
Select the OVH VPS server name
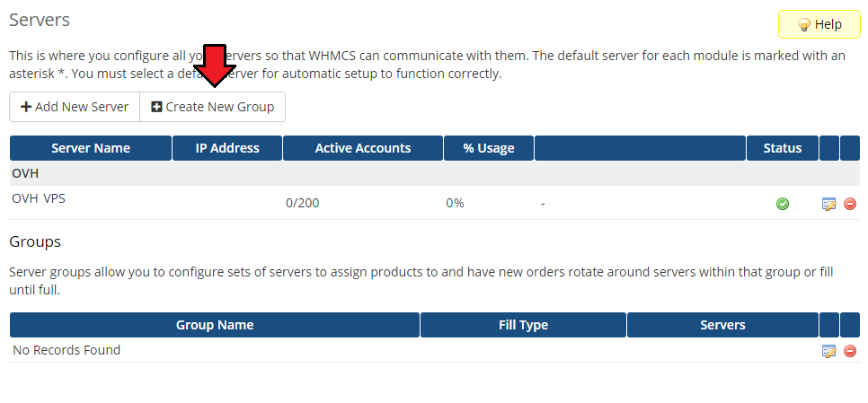pos(39,199)
